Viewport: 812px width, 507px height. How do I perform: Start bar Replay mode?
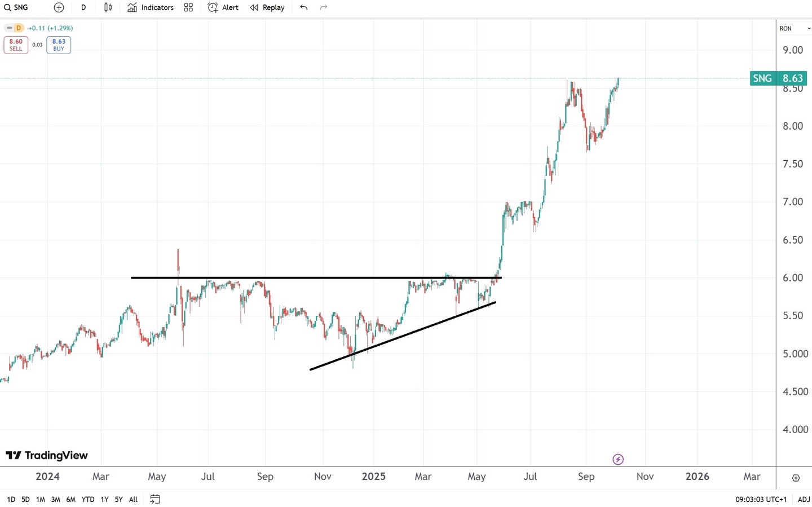[267, 7]
